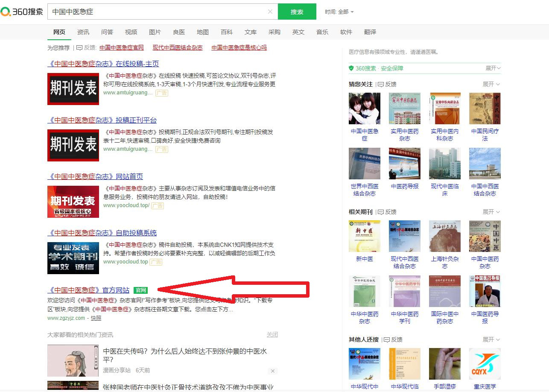Open the 中国中医药杂志 journal cover
The height and width of the screenshot is (392, 549).
pos(485,236)
